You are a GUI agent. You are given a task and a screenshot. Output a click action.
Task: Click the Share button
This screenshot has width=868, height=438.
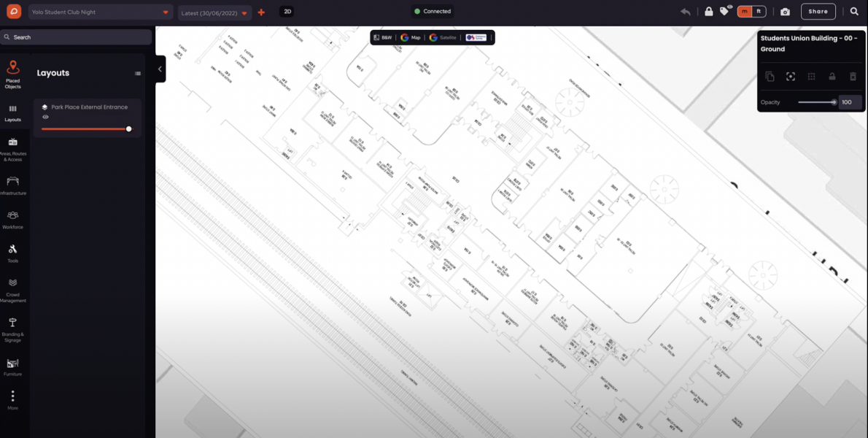coord(818,11)
